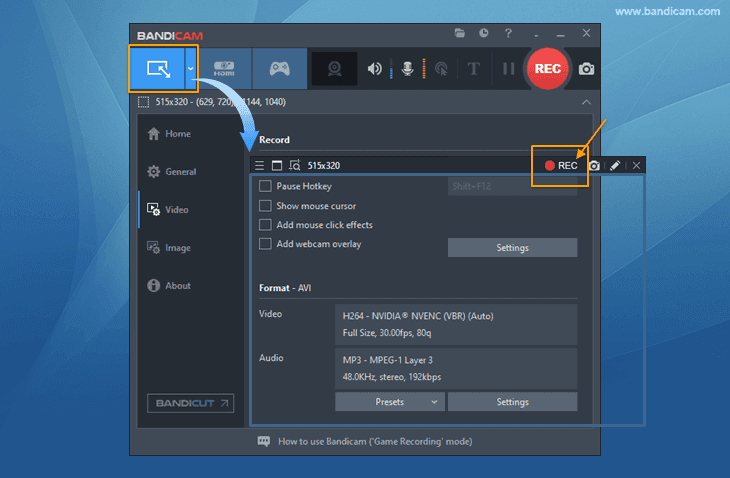Viewport: 730px width, 478px height.
Task: Open the output folder icon in title bar
Action: [x=460, y=33]
